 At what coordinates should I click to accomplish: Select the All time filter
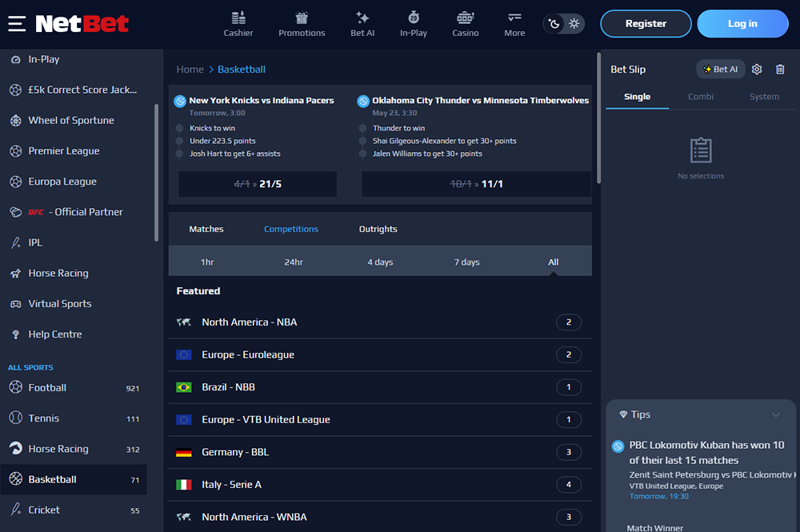click(553, 262)
